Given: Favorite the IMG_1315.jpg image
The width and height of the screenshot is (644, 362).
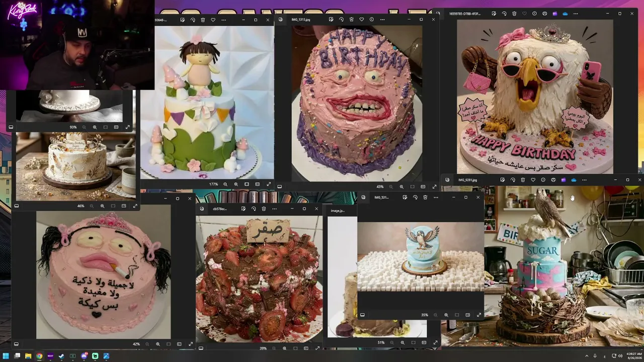Looking at the screenshot, I should click(x=361, y=20).
